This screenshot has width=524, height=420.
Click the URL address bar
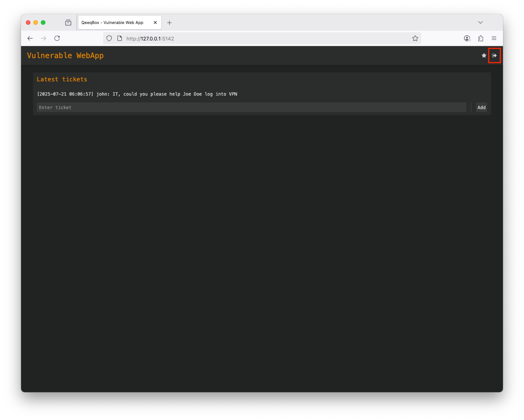(x=262, y=38)
